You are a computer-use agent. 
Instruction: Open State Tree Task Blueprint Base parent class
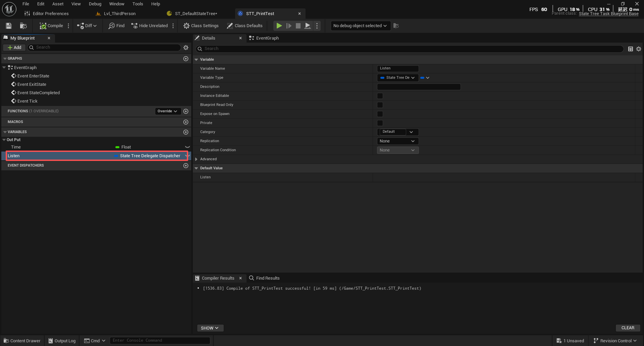(608, 14)
